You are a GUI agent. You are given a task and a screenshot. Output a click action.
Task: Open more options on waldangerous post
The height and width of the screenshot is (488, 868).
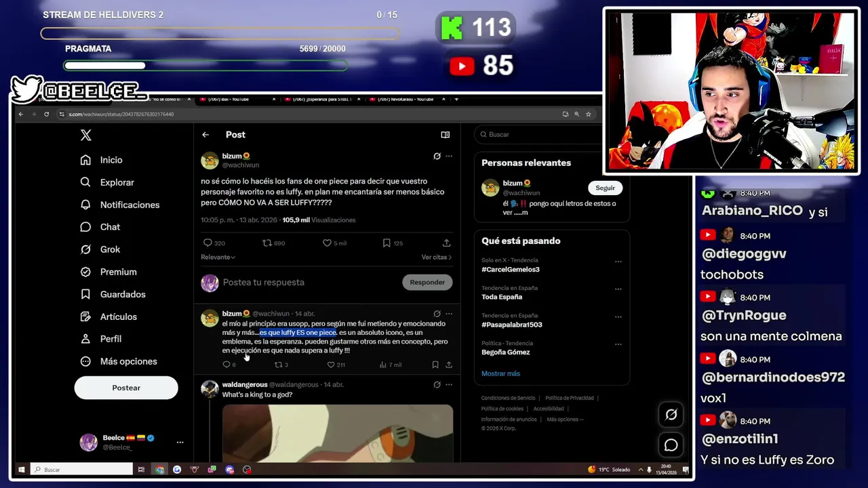448,384
